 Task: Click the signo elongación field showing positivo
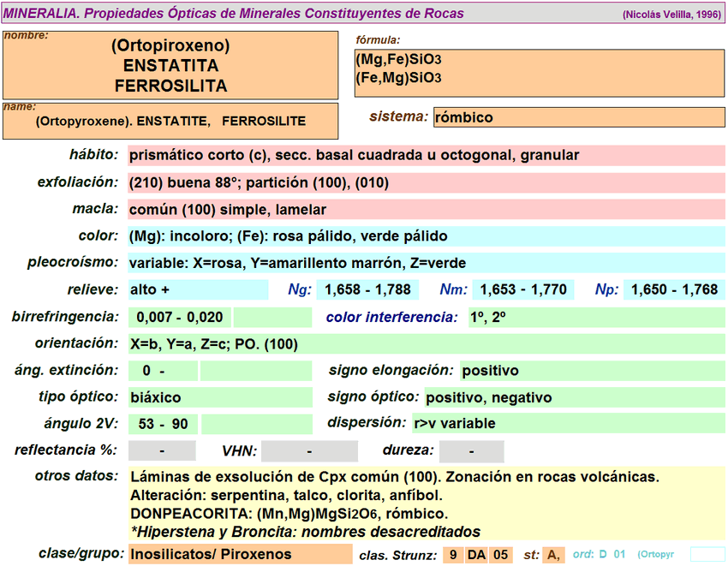click(592, 371)
